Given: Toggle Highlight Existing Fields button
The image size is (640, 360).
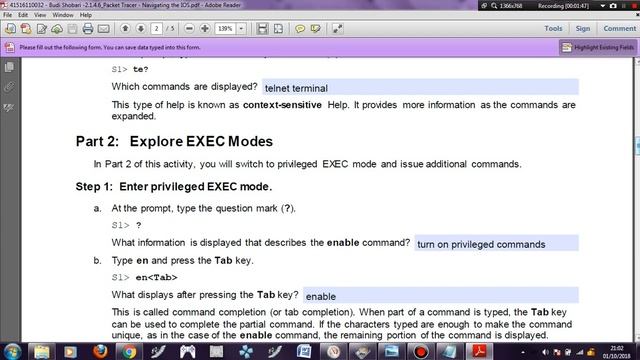Looking at the screenshot, I should [598, 47].
